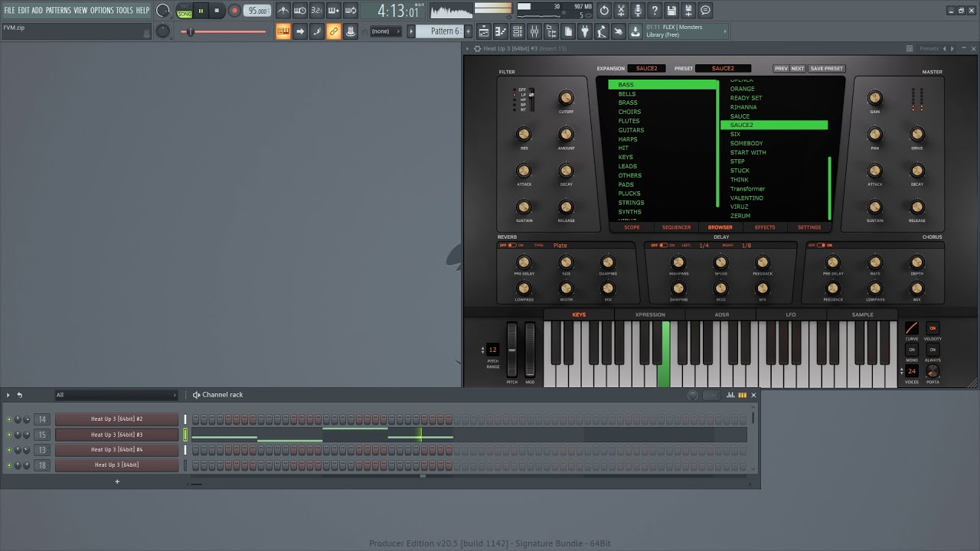Image resolution: width=980 pixels, height=551 pixels.
Task: Stop playback with the stop button
Action: tap(217, 11)
